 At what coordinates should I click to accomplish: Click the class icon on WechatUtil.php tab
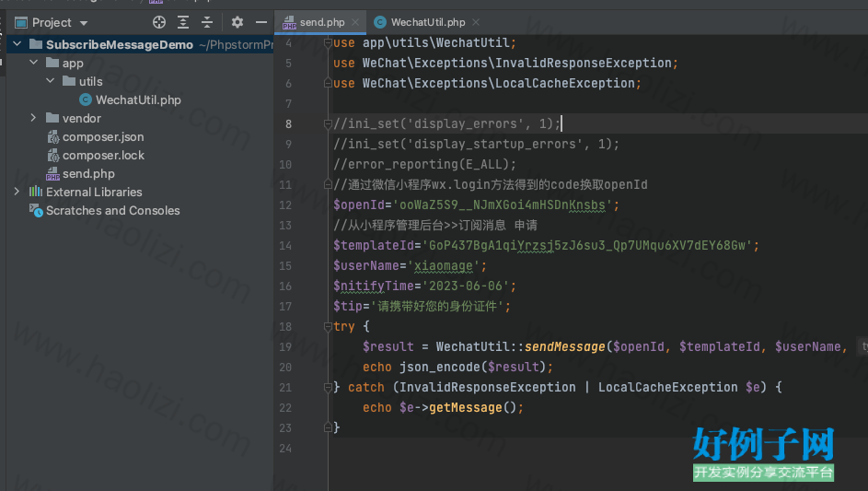tap(380, 22)
